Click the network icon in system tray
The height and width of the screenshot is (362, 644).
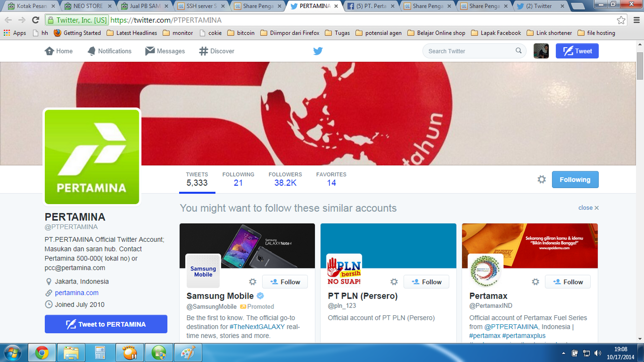pyautogui.click(x=586, y=353)
